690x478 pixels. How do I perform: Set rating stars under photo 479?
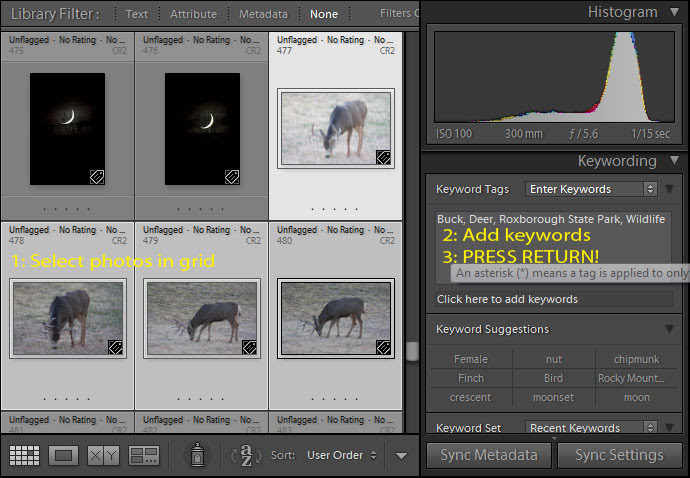(201, 399)
